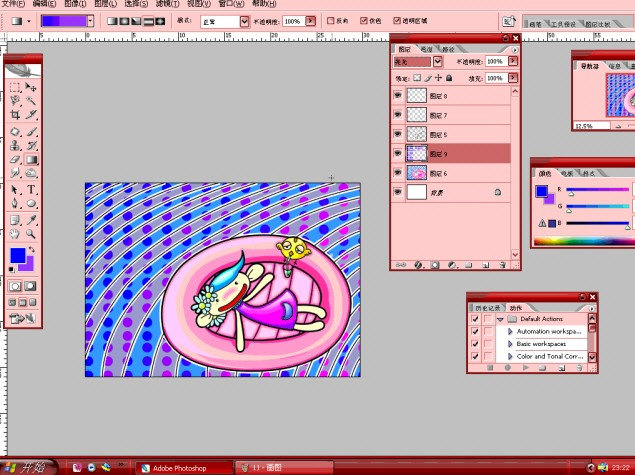Toggle the Transparency checkbox
The image size is (635, 475).
(x=396, y=21)
